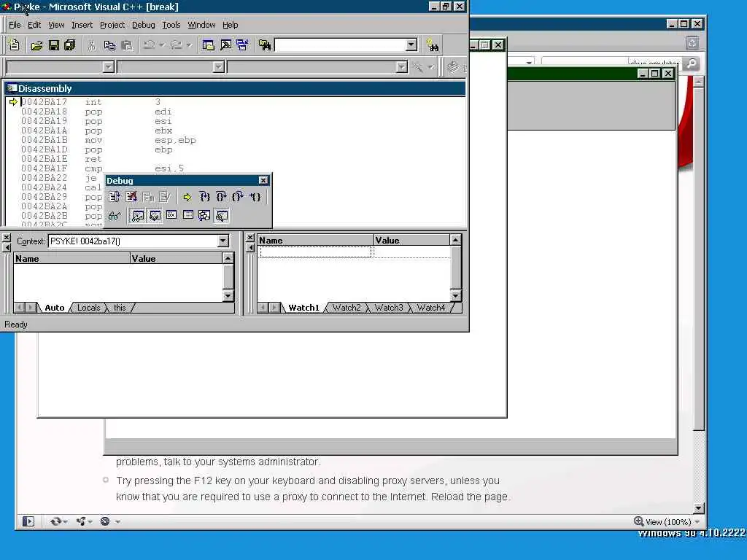Toggle the Call Stack window button
Viewport: 747px width, 560px height.
tap(204, 216)
